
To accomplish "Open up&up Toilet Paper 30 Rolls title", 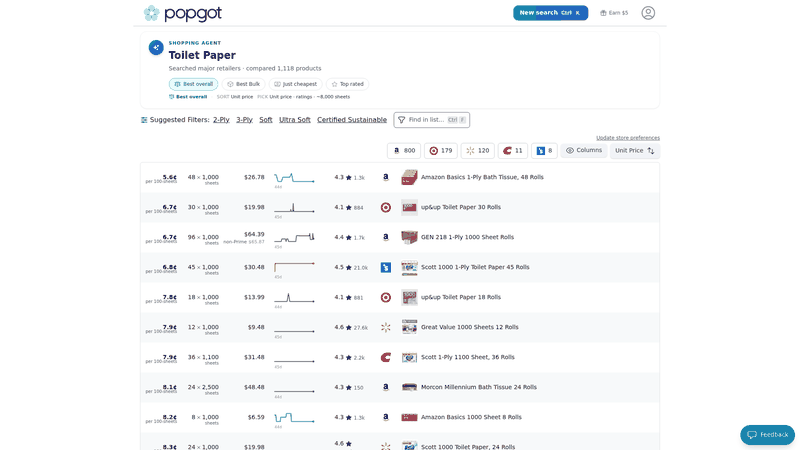I will point(461,207).
